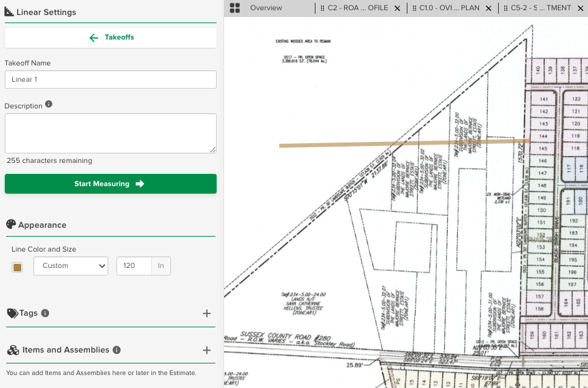Go back to Takeoffs
The width and height of the screenshot is (588, 388).
110,38
